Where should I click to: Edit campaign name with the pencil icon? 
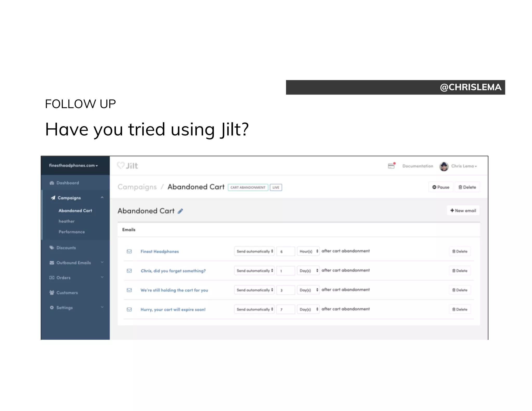pyautogui.click(x=180, y=211)
